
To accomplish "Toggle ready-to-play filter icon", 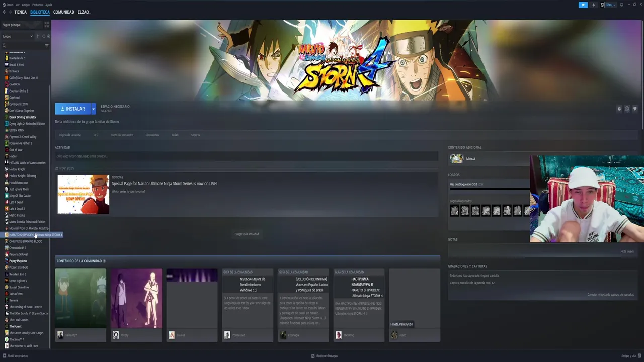I will [x=48, y=36].
